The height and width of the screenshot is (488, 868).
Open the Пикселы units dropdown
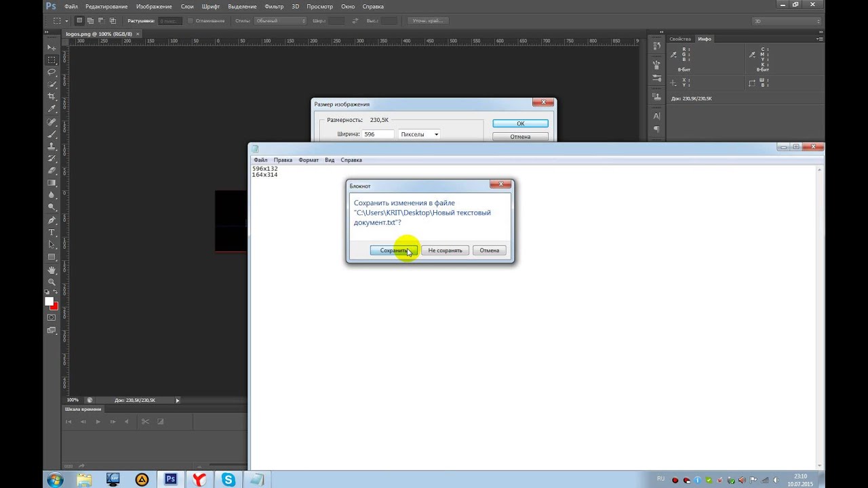[418, 134]
